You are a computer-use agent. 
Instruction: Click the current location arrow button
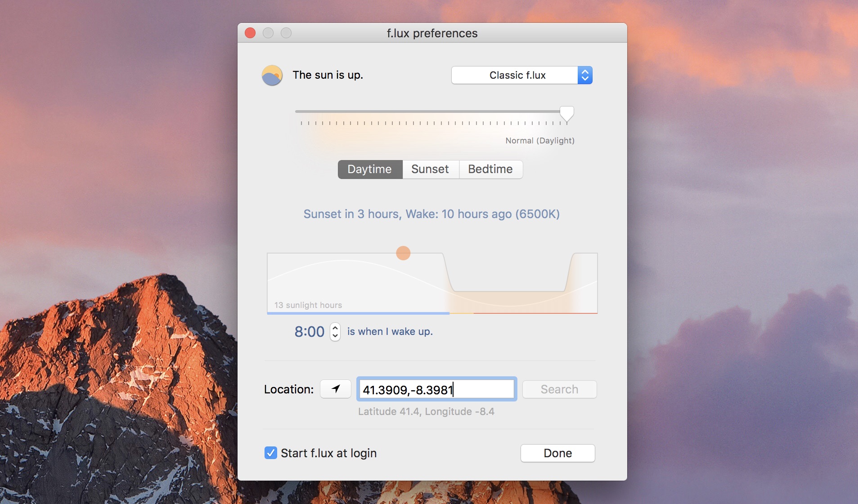point(336,389)
